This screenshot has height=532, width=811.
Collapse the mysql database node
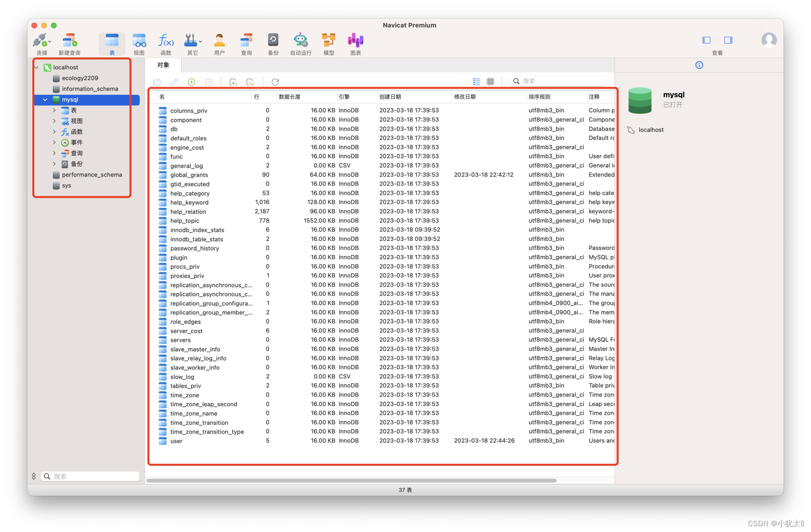click(x=45, y=99)
